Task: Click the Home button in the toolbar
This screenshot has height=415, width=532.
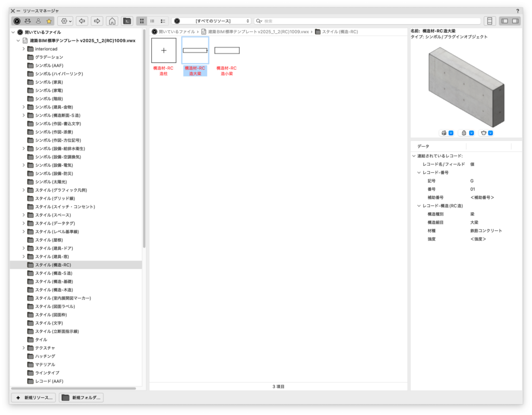Action: click(112, 21)
